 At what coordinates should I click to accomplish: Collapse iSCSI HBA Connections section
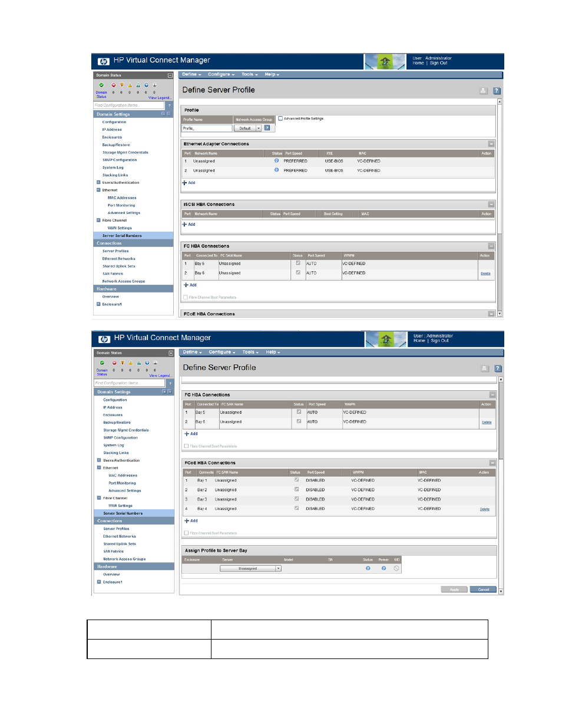point(491,205)
